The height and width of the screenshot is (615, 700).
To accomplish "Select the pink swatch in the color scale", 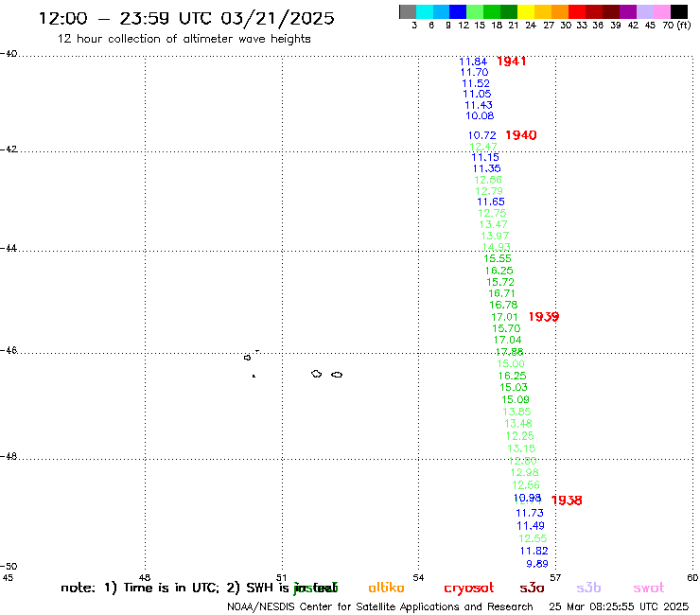I will coord(662,11).
